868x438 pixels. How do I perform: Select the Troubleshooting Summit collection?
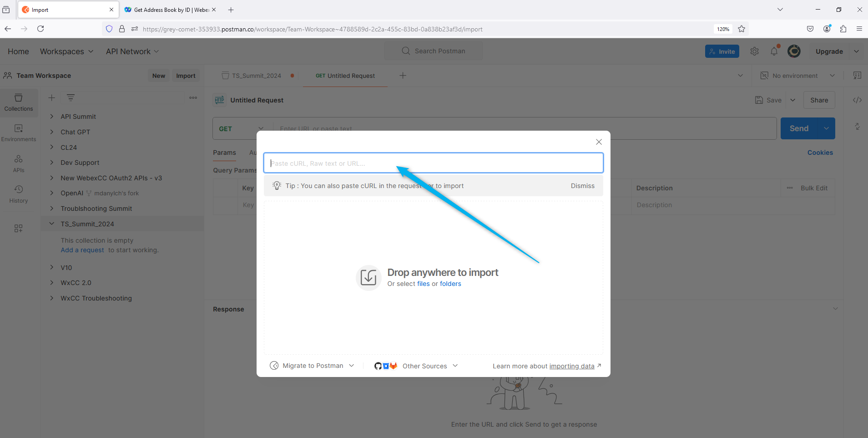(96, 209)
